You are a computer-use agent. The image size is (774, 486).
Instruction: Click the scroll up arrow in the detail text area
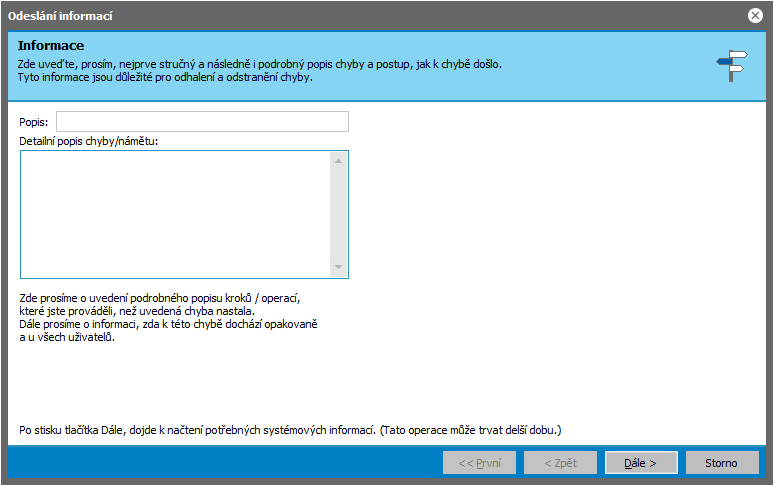(339, 161)
